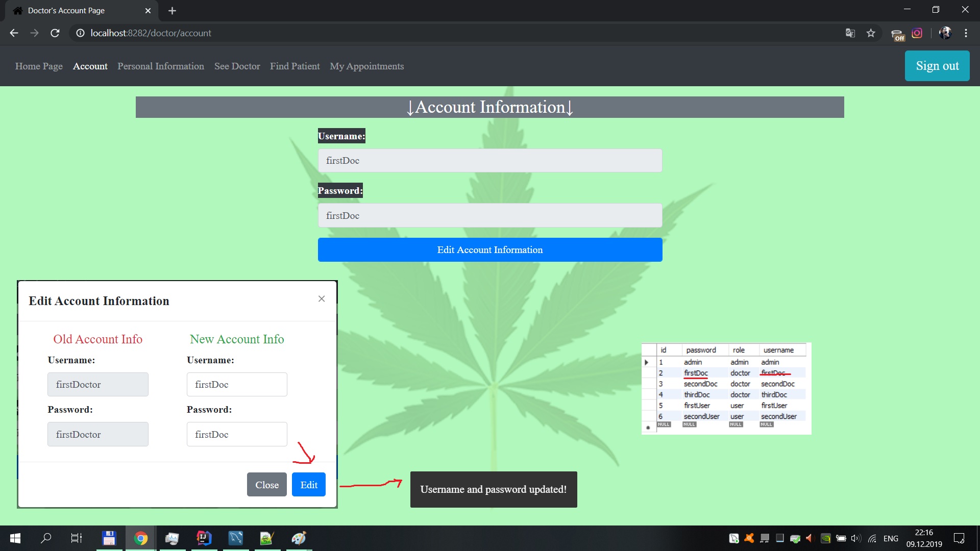Open Personal Information nav link
980x551 pixels.
(x=160, y=66)
